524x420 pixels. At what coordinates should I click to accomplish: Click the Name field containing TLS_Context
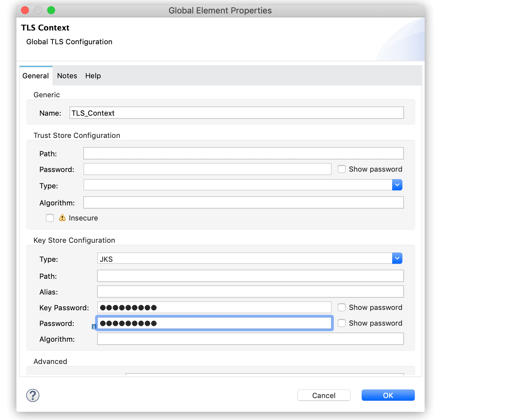(x=236, y=113)
